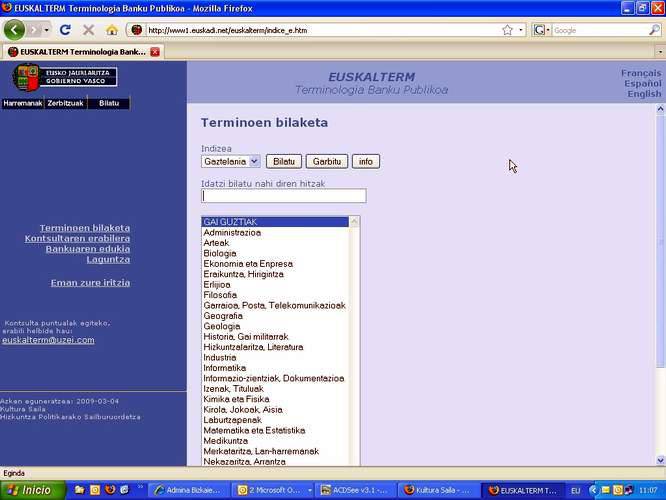Close the EUSKALTERM tab with red X

155,52
